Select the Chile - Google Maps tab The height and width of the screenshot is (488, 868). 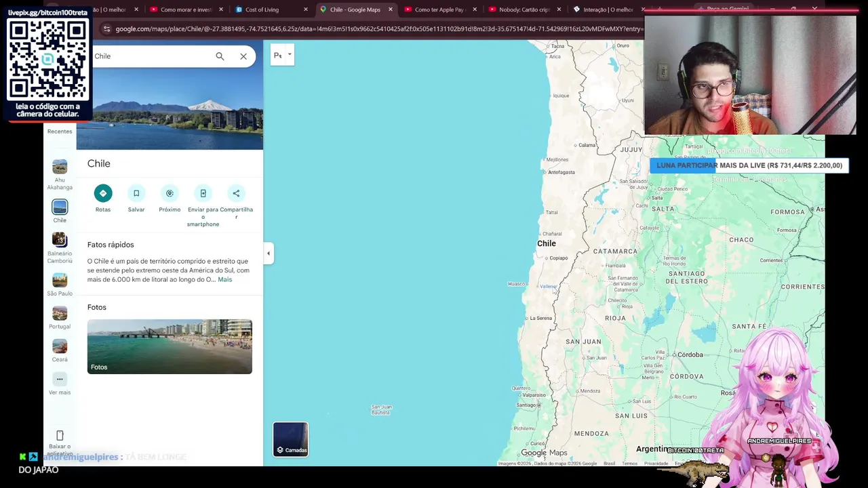tap(355, 9)
